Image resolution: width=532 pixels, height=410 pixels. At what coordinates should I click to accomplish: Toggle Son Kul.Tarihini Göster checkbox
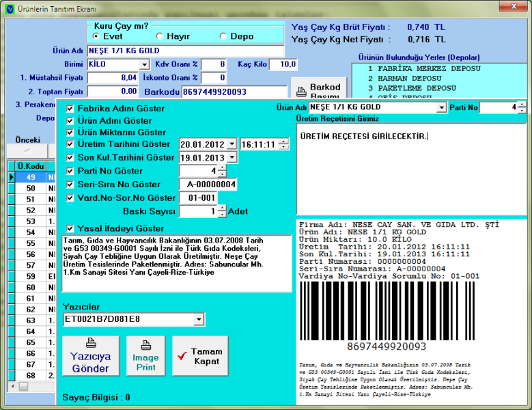70,158
